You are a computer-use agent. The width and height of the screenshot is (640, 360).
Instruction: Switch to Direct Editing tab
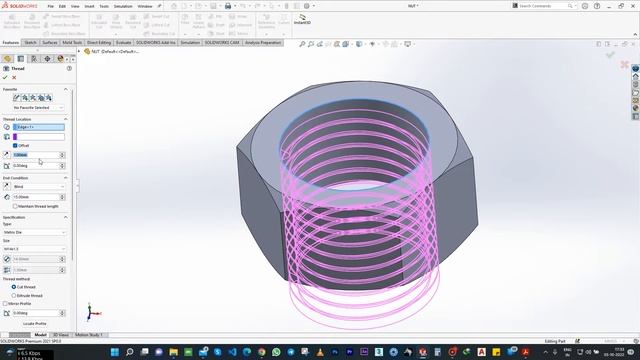pos(99,42)
